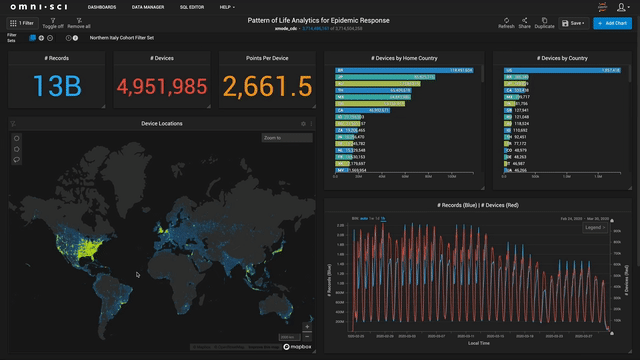
Task: Click the Zoom to input field
Action: tap(287, 138)
